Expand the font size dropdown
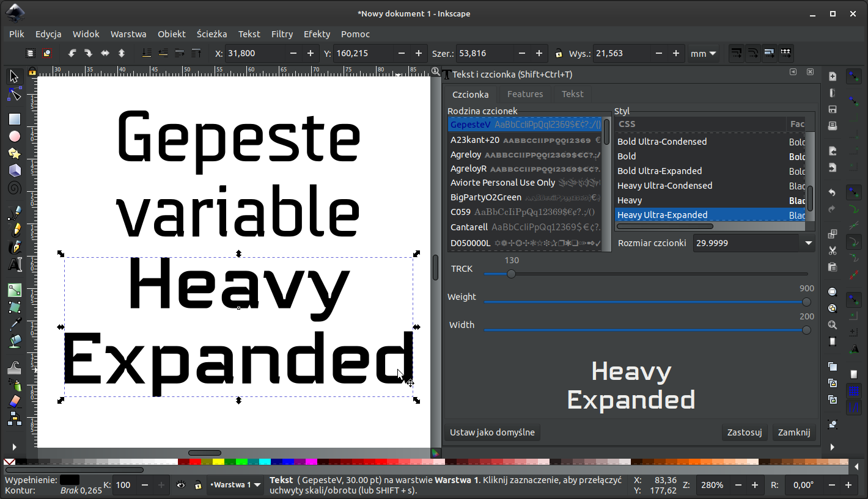This screenshot has width=868, height=499. coord(809,243)
